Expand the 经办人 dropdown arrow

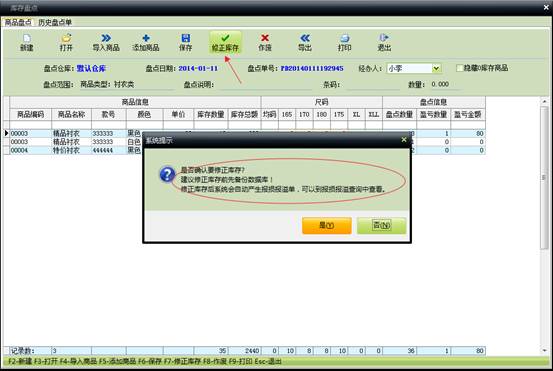[x=436, y=68]
